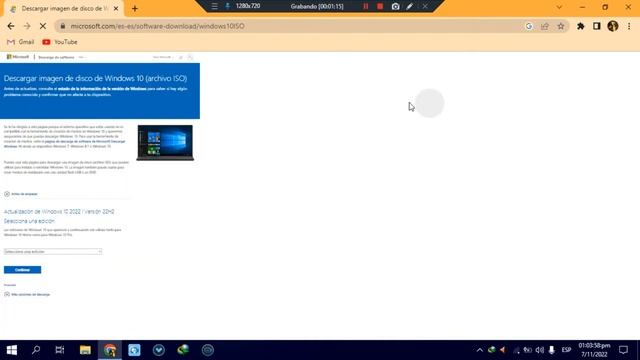The height and width of the screenshot is (360, 640).
Task: Open the Windows Start menu
Action: [x=12, y=350]
